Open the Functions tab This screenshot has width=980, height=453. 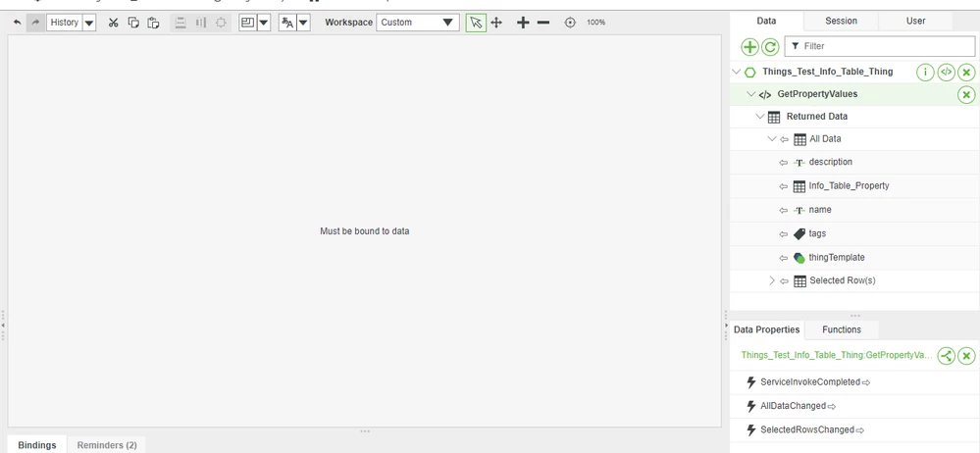pyautogui.click(x=842, y=329)
